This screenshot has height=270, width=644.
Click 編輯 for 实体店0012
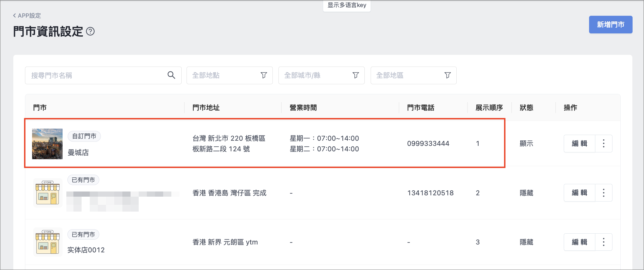580,242
